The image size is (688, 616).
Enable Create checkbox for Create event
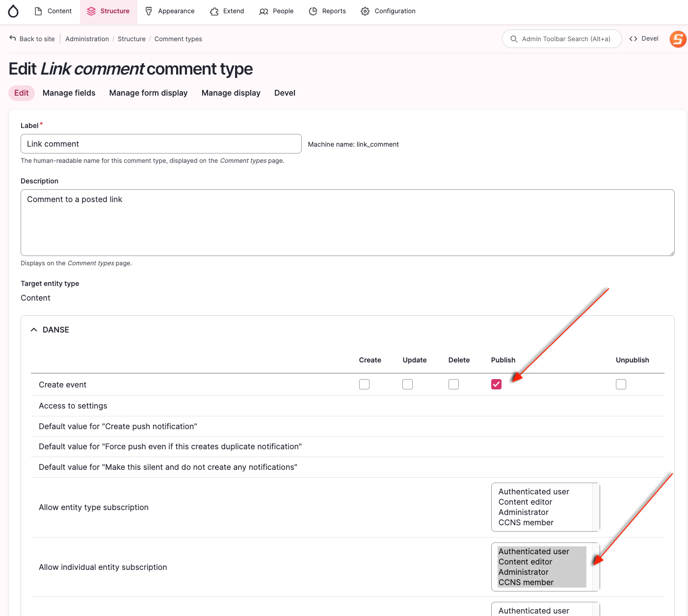364,385
